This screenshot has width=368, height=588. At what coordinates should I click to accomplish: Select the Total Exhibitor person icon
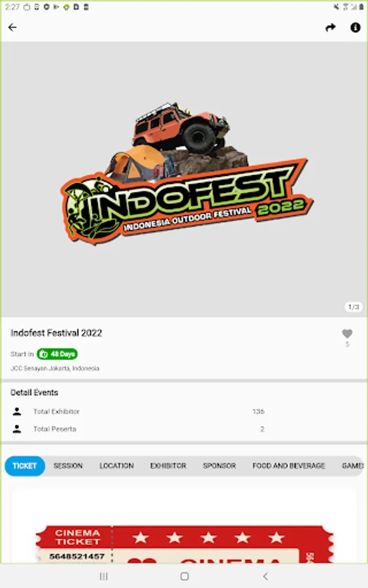point(17,412)
